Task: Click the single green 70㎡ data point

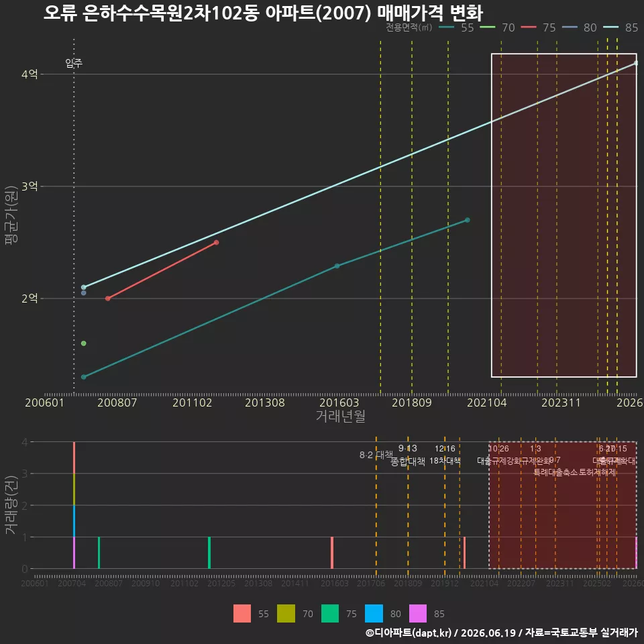Action: (x=83, y=343)
